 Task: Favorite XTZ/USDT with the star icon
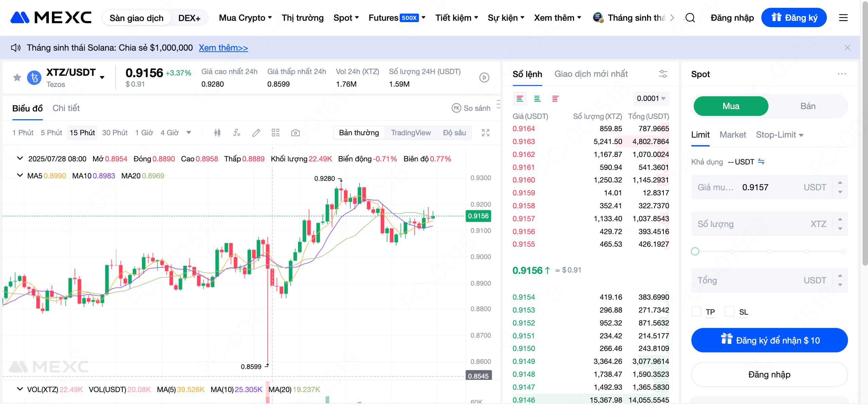[17, 77]
